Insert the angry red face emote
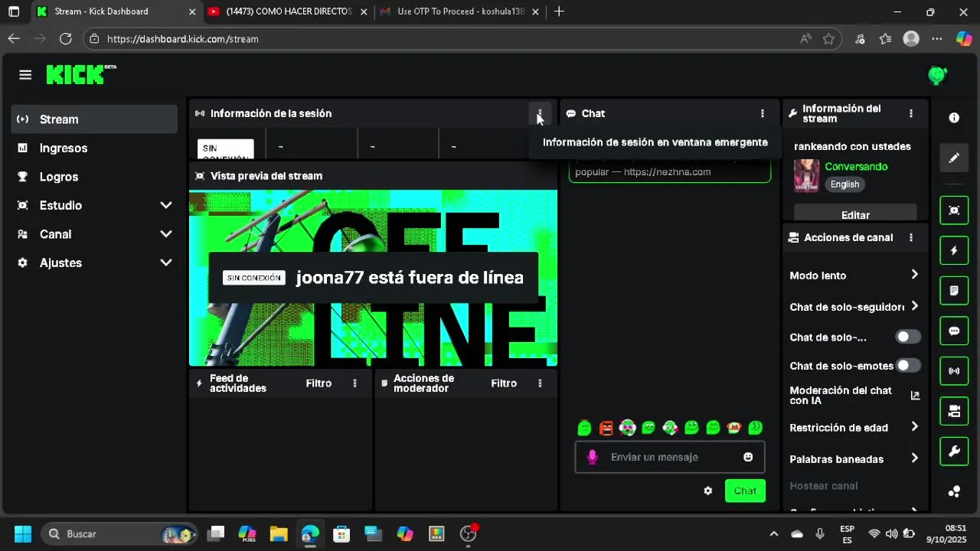The height and width of the screenshot is (551, 980). coord(606,428)
